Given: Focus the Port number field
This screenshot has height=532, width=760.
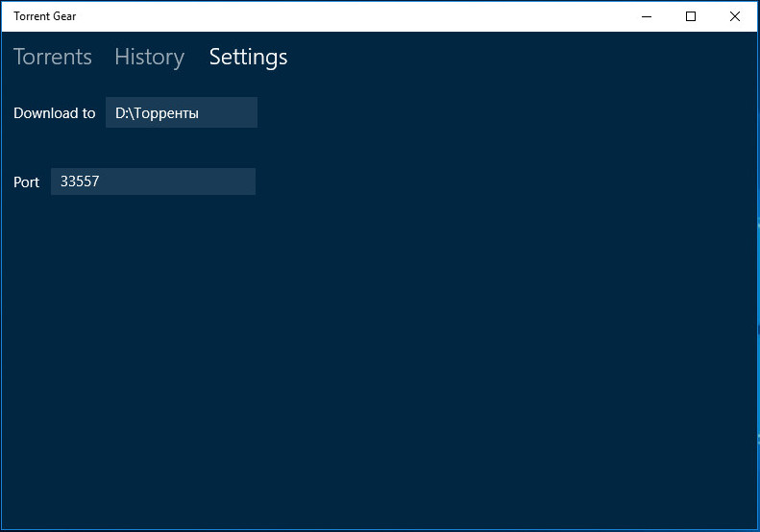Looking at the screenshot, I should (x=153, y=181).
